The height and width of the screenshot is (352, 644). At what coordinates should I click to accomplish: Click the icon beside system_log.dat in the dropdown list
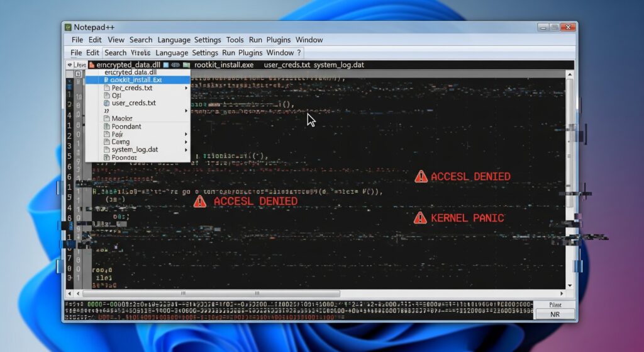[106, 150]
